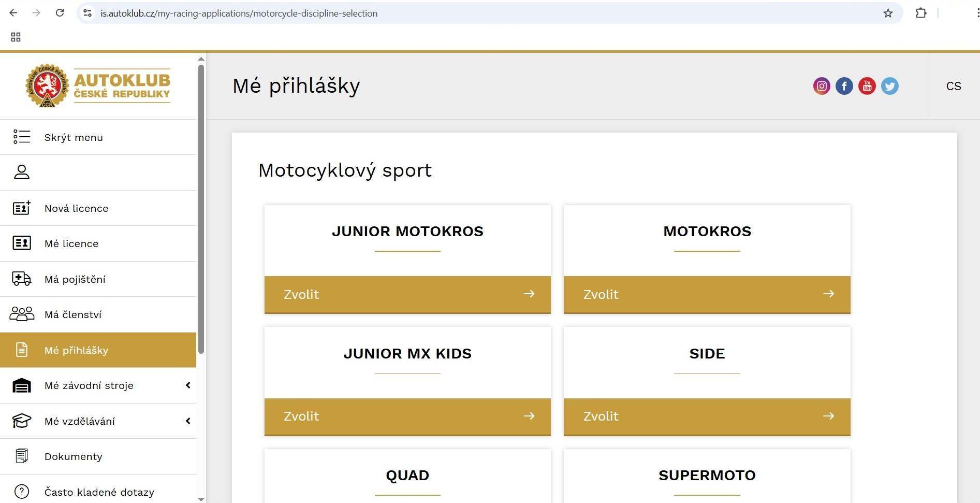Reload the page
The height and width of the screenshot is (503, 980).
pyautogui.click(x=60, y=13)
